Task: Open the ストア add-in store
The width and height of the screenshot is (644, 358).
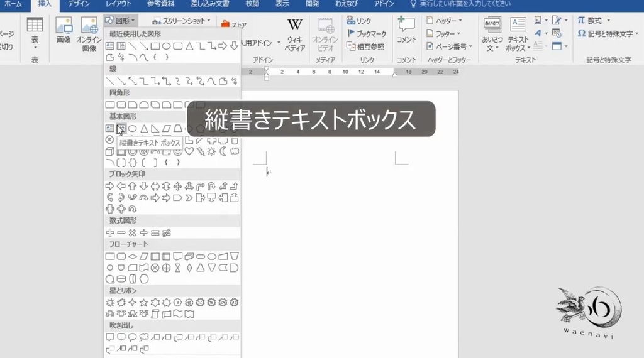Action: pyautogui.click(x=234, y=24)
